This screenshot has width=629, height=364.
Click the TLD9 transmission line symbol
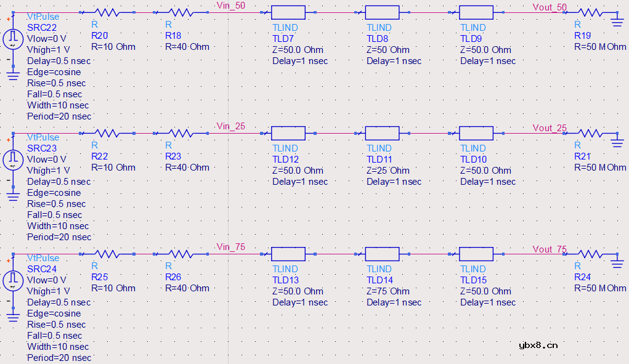tap(476, 12)
